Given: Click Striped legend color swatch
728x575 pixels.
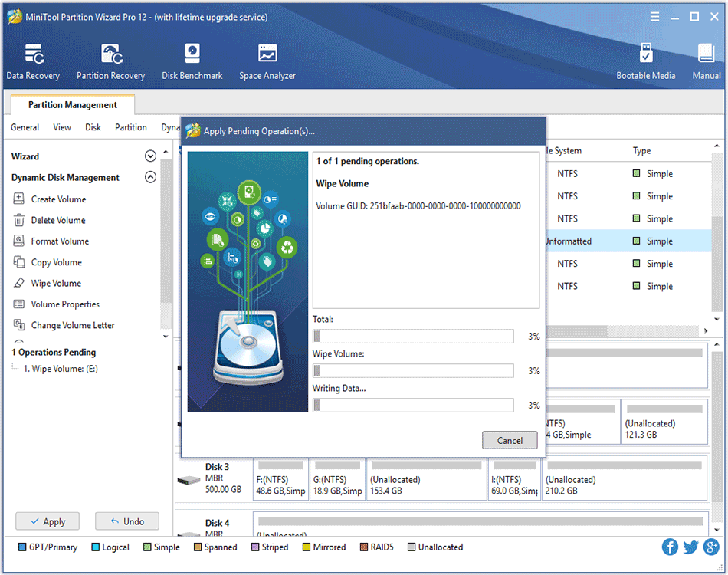Looking at the screenshot, I should pyautogui.click(x=255, y=547).
